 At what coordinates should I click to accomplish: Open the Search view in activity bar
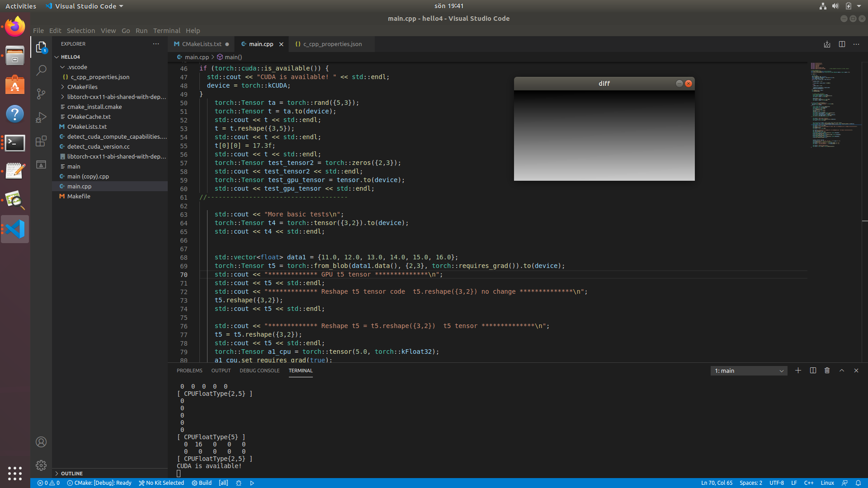(x=41, y=70)
